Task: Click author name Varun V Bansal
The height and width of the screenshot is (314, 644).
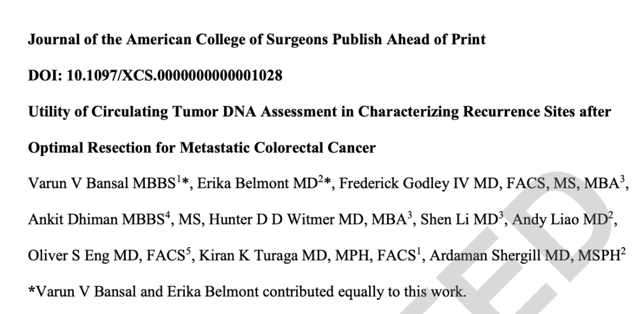Action: (79, 184)
